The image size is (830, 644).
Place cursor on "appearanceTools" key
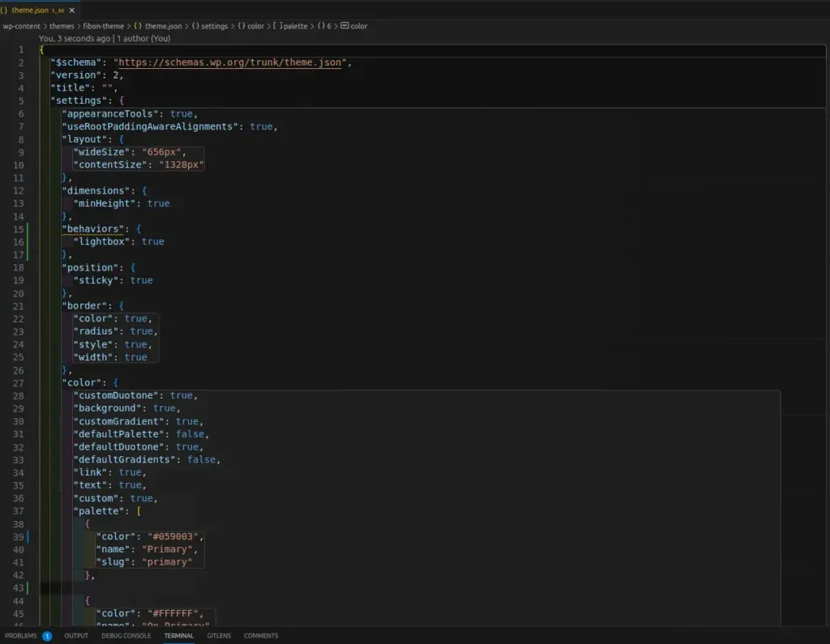[x=109, y=113]
